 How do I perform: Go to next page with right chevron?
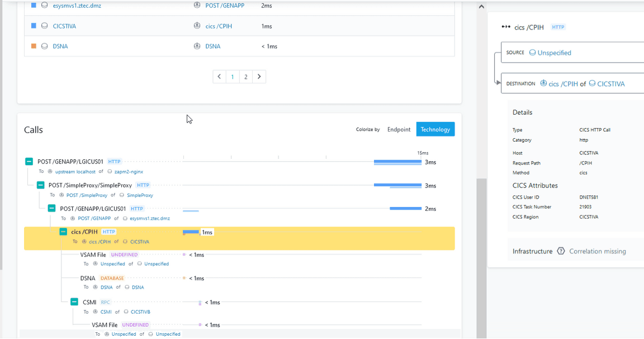[259, 77]
